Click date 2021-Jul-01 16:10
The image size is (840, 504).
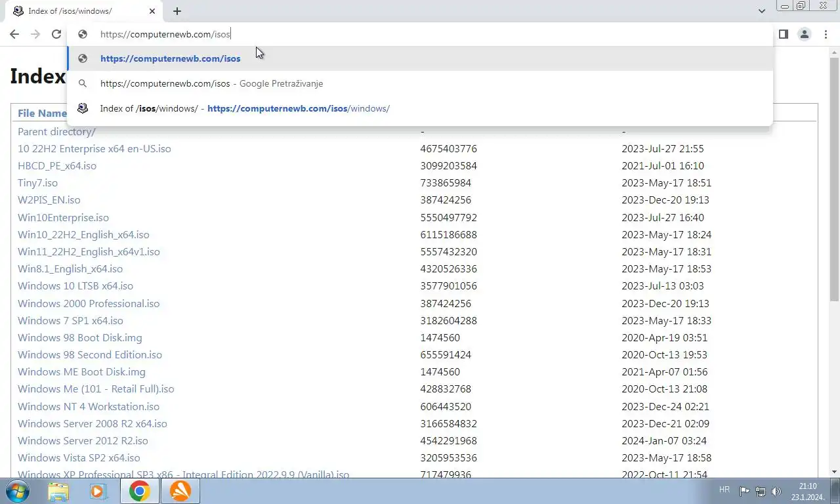[x=663, y=165]
